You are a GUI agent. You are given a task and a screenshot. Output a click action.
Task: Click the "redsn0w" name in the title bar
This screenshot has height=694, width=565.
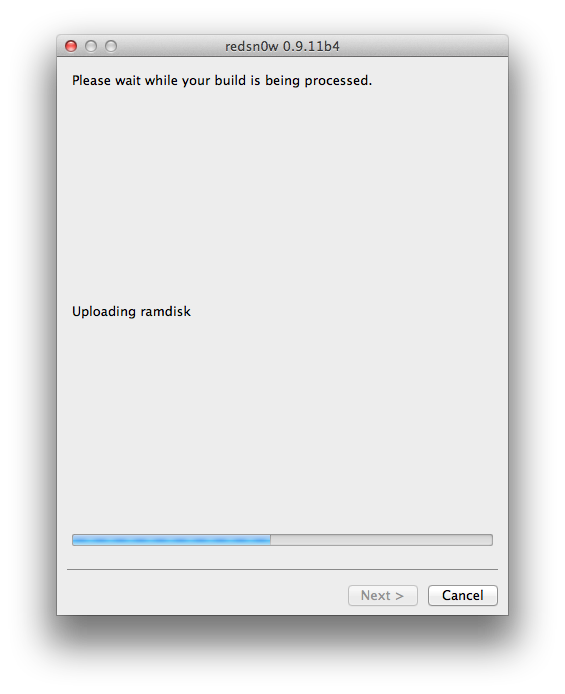click(251, 46)
